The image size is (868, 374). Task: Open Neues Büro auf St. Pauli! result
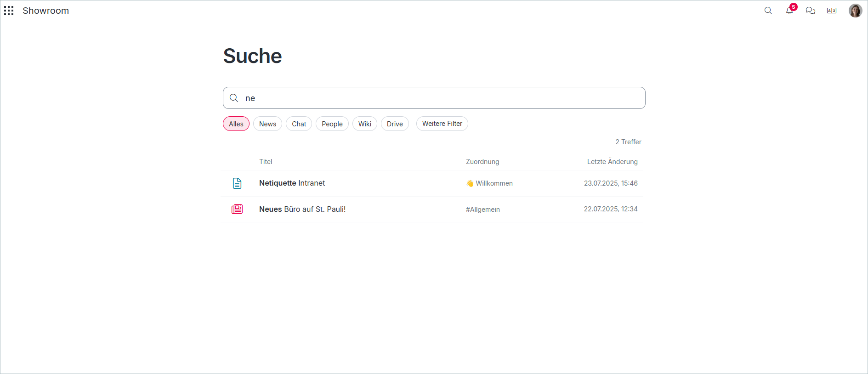[x=302, y=209]
